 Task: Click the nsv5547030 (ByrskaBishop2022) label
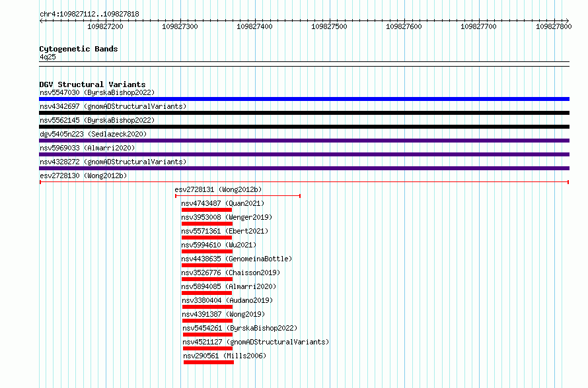[x=97, y=92]
